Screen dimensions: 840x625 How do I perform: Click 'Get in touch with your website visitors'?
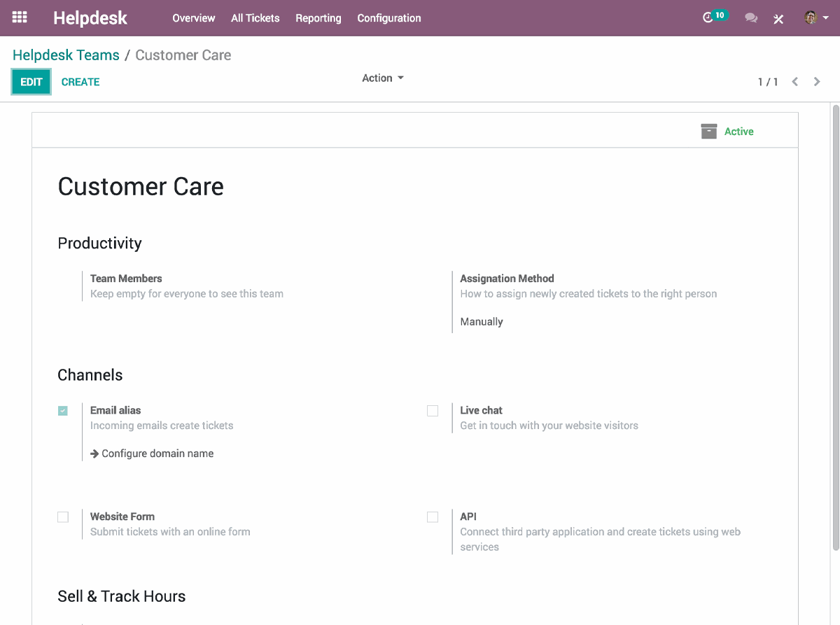(x=549, y=426)
